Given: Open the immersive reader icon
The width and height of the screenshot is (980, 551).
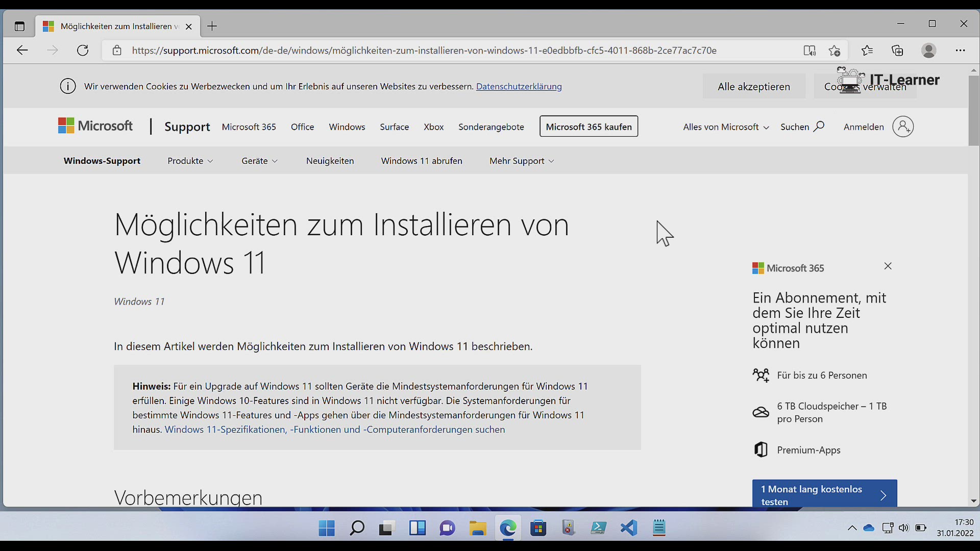Looking at the screenshot, I should click(809, 50).
